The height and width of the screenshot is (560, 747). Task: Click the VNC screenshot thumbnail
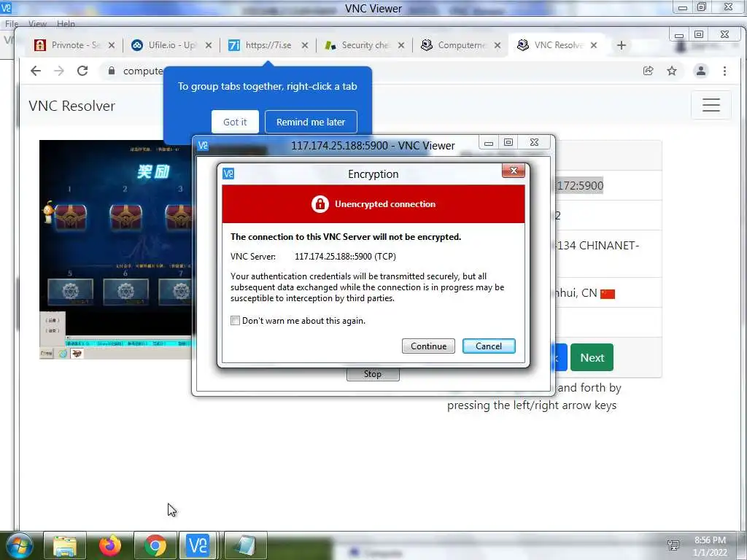[x=117, y=249]
